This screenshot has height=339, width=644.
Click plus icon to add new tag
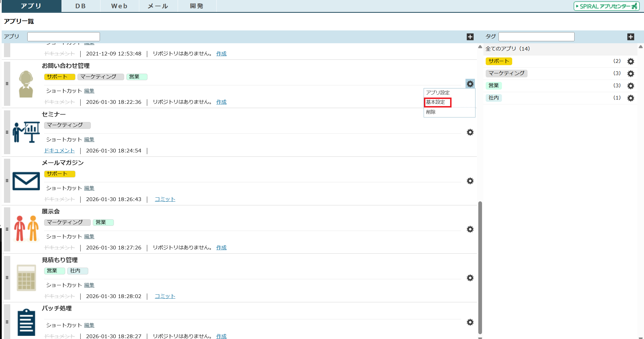pos(631,37)
